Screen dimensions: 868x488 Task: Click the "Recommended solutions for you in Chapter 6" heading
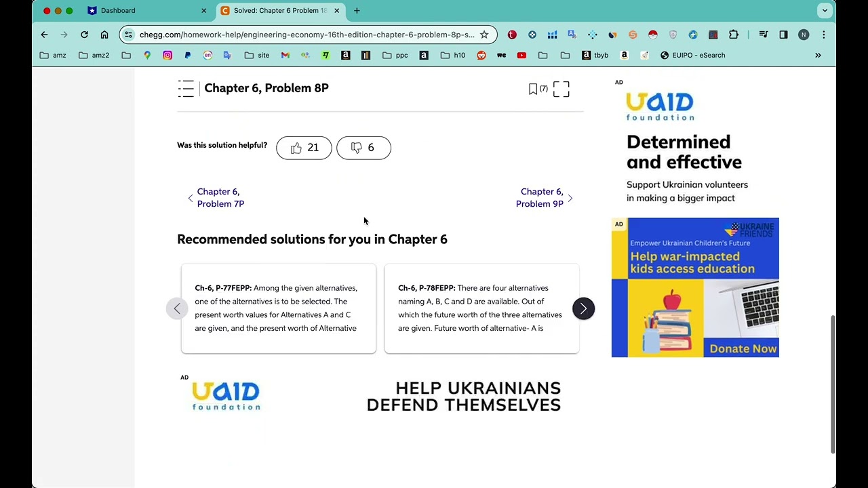(312, 239)
